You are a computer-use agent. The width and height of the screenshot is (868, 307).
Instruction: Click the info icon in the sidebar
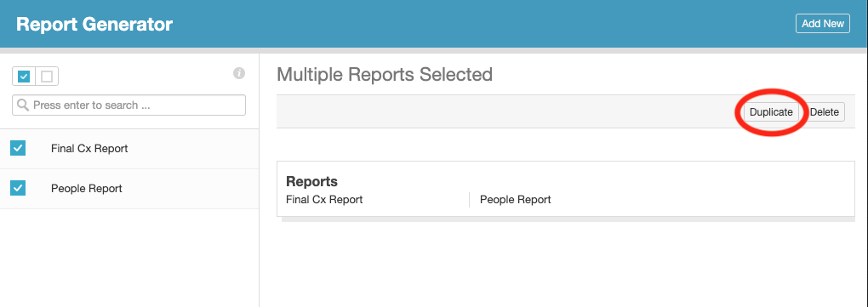click(x=238, y=73)
